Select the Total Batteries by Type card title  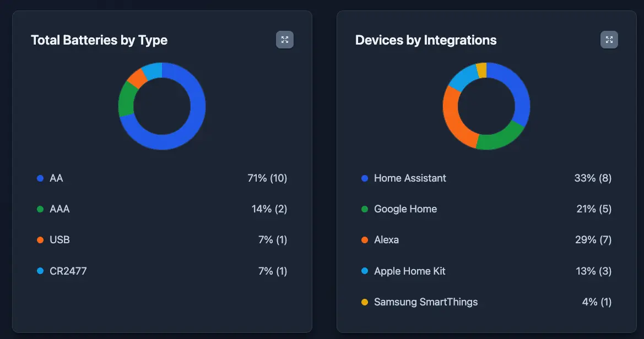point(99,40)
